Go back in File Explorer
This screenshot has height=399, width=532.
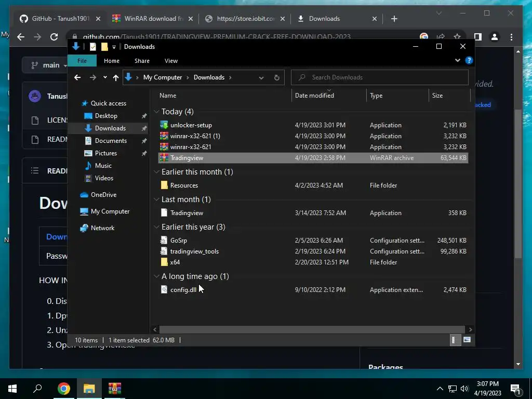(x=77, y=77)
